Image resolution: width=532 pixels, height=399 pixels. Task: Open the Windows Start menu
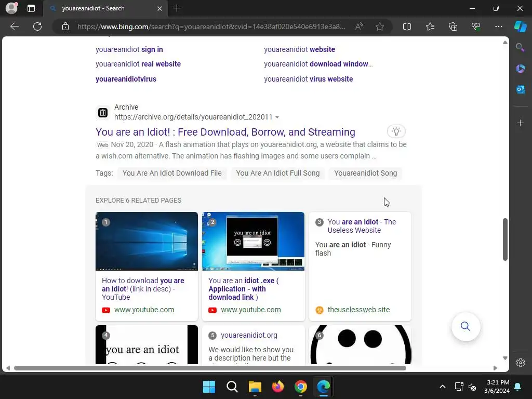pos(209,387)
